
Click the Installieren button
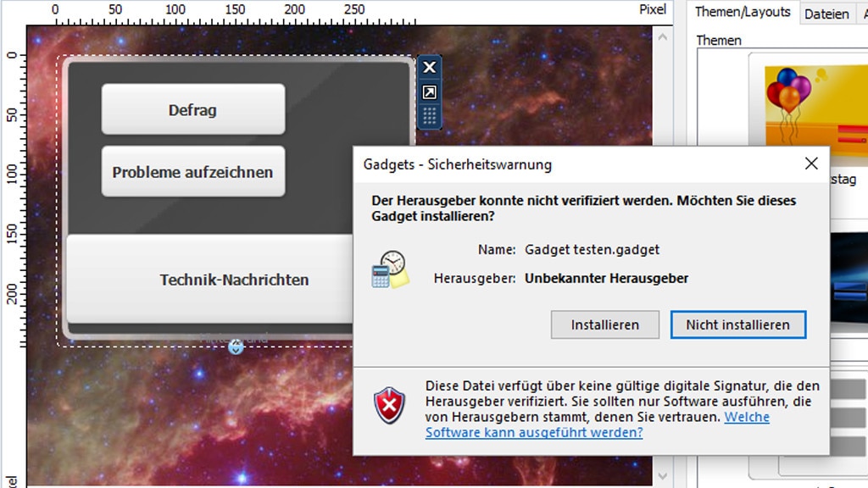(604, 324)
